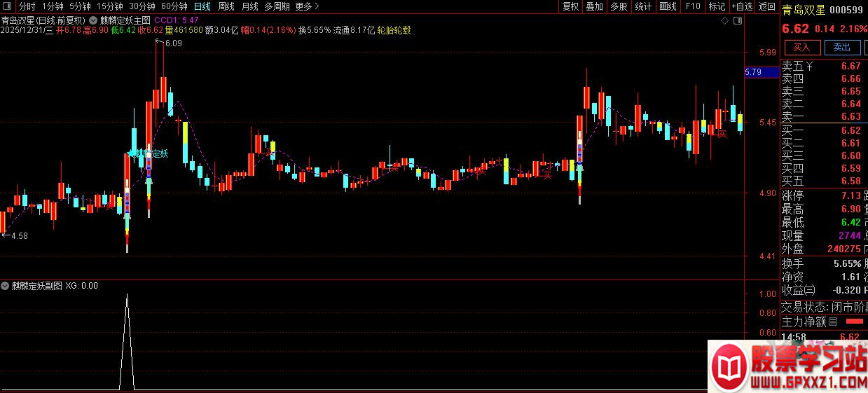Click the 买入 buy button
The height and width of the screenshot is (393, 868).
tap(801, 48)
